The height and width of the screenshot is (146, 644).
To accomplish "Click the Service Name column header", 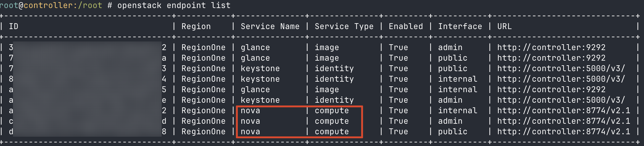I will (x=270, y=27).
